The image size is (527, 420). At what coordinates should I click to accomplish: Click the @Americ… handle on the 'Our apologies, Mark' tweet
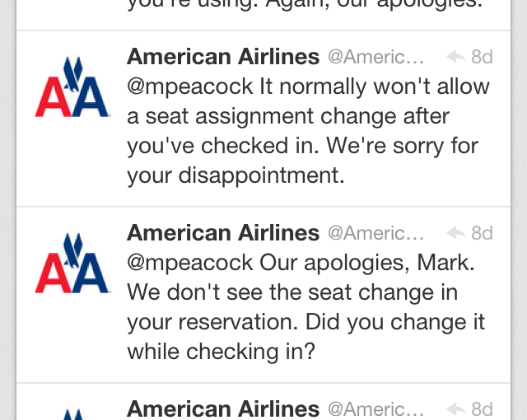pyautogui.click(x=376, y=233)
